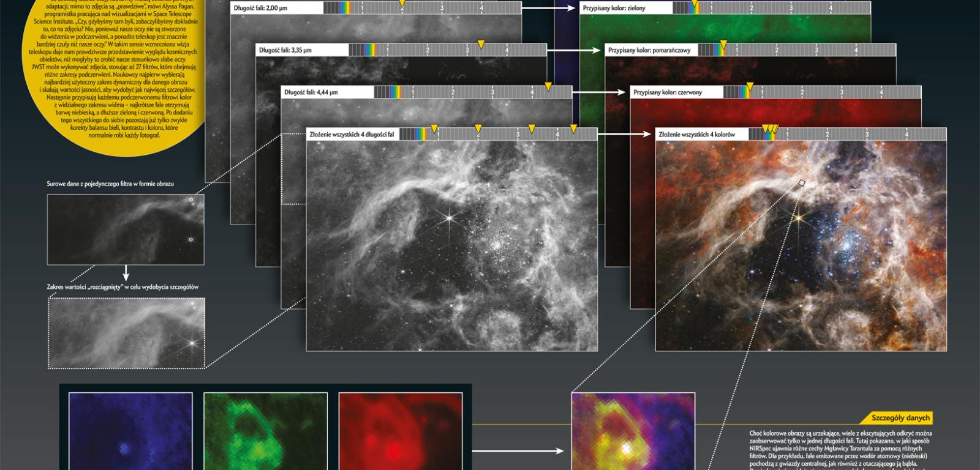This screenshot has height=470, width=980.
Task: Click the raw single-filter data image
Action: (126, 229)
